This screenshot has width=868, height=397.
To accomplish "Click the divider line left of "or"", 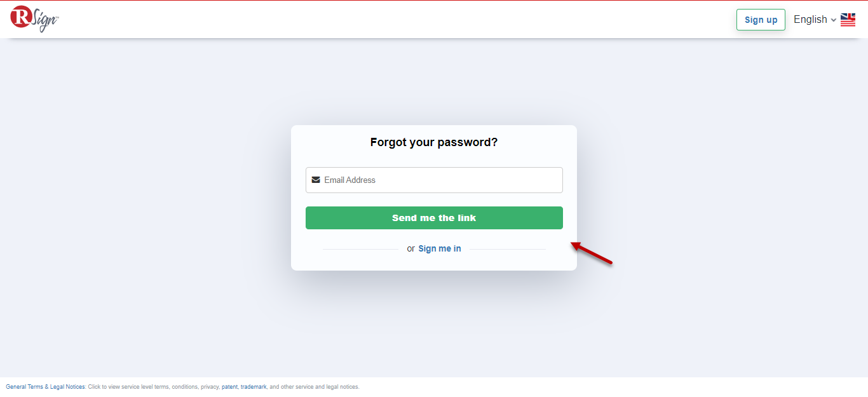I will [360, 249].
